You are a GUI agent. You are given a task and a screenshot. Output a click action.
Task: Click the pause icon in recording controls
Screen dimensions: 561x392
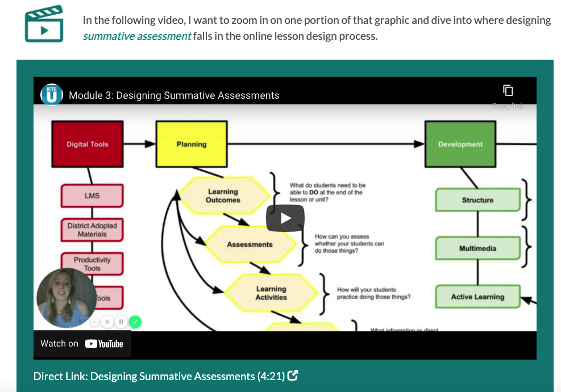121,322
